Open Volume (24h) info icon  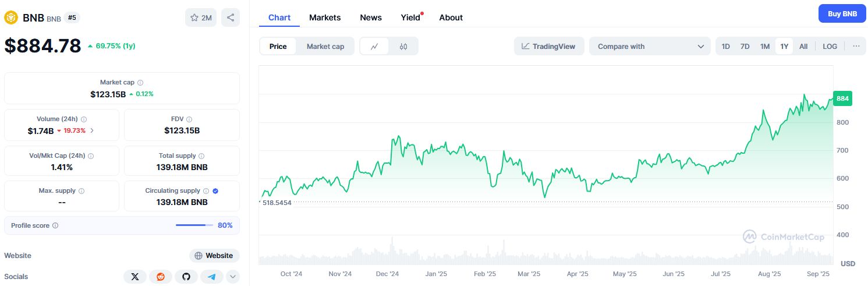coord(84,119)
